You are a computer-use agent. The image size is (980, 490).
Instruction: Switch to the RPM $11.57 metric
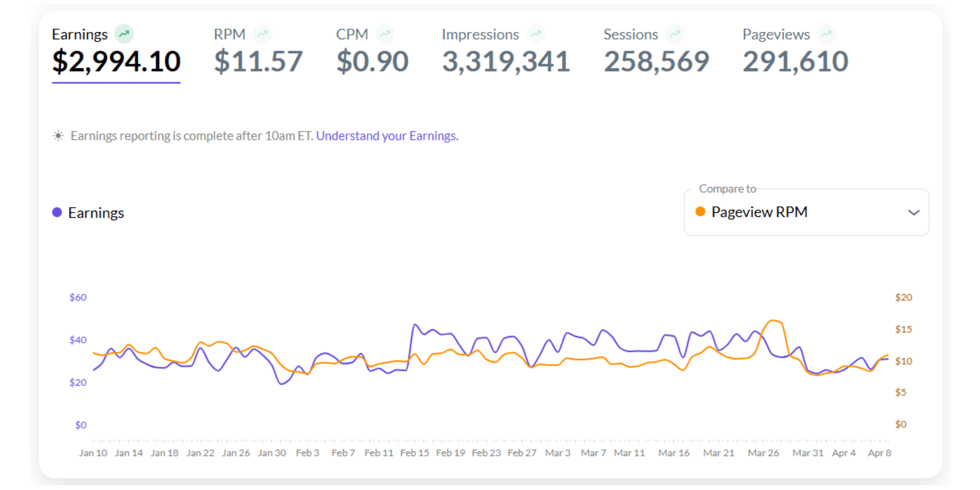click(258, 61)
